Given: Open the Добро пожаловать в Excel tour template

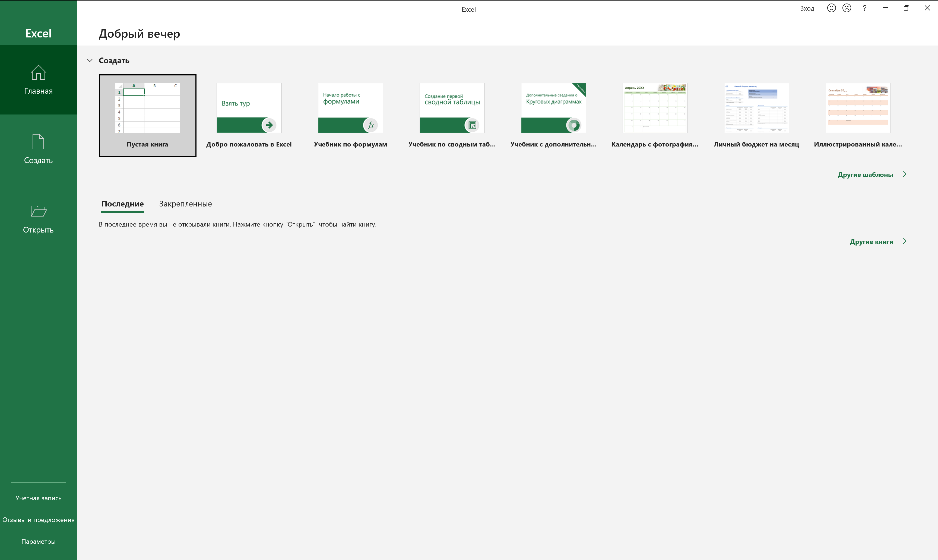Looking at the screenshot, I should [x=249, y=116].
